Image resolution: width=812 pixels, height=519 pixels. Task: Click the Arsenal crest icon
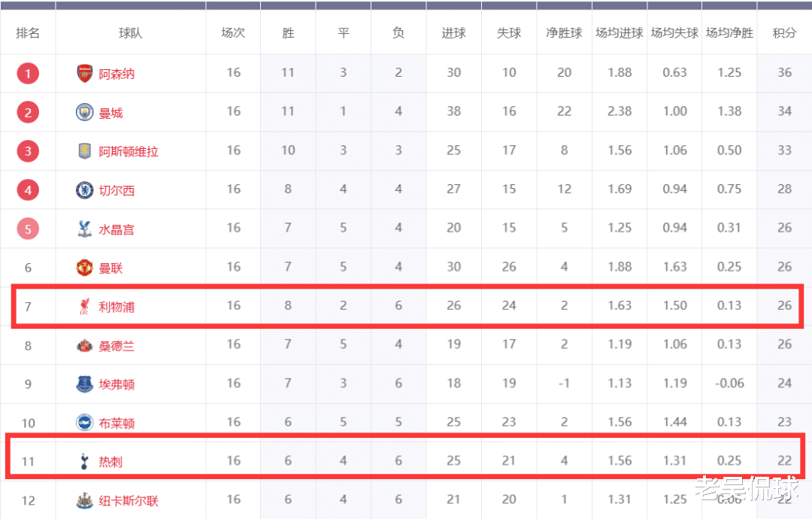tap(85, 74)
